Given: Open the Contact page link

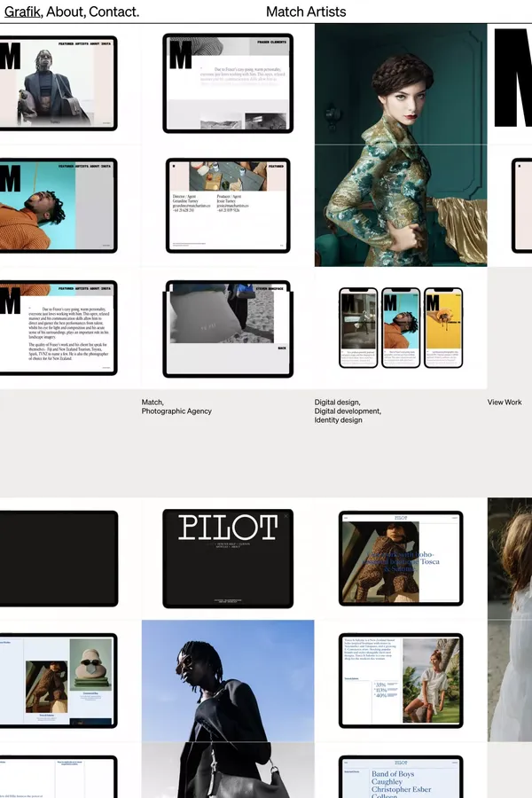Looking at the screenshot, I should point(113,12).
